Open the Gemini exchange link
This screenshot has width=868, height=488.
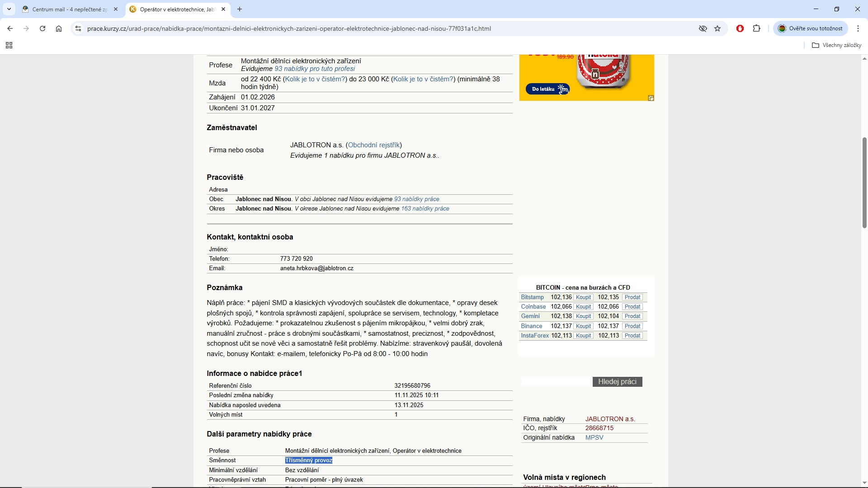530,316
